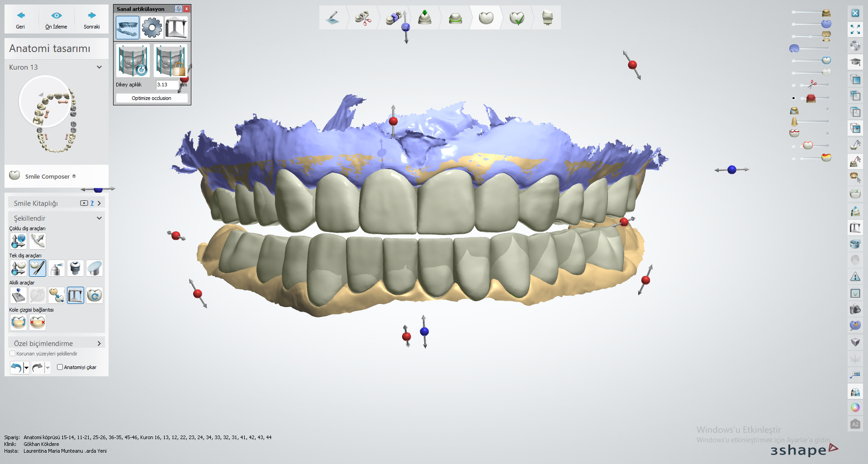868x464 pixels.
Task: Collapse the Şekillendir section
Action: pyautogui.click(x=99, y=218)
